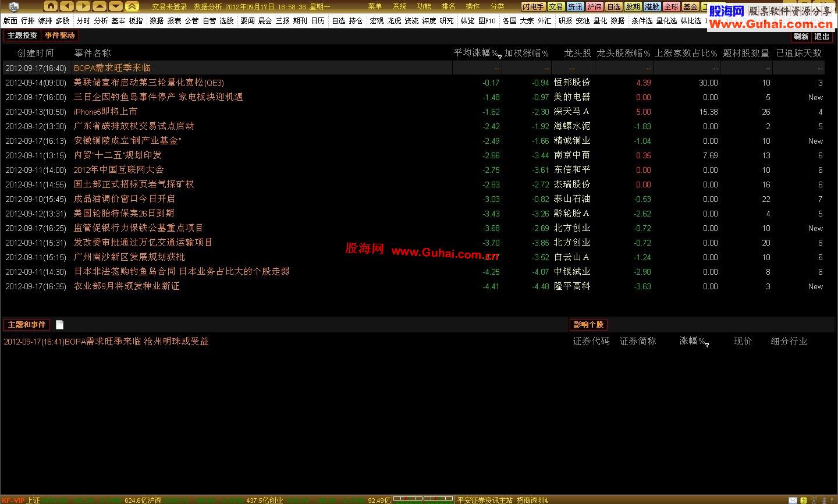Select event 美联储宣布启动第三轮量化宽松(QE3)
This screenshot has height=504, width=838.
pyautogui.click(x=148, y=83)
